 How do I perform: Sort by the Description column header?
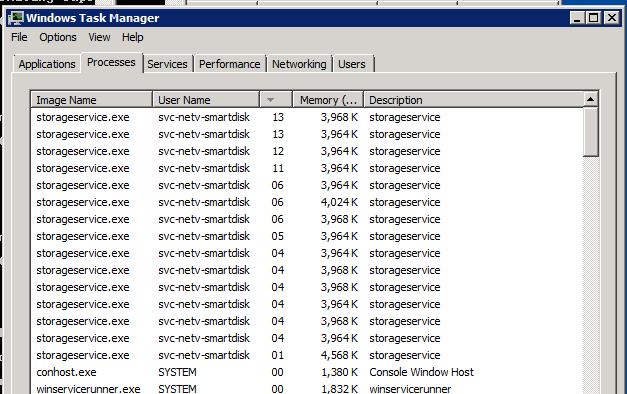coord(473,100)
